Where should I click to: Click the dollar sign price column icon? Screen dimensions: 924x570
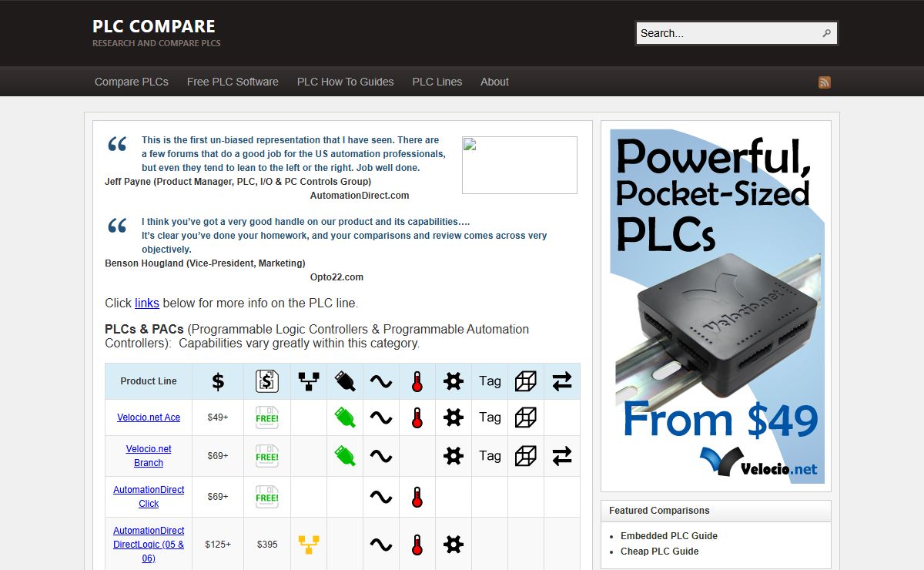click(x=218, y=381)
